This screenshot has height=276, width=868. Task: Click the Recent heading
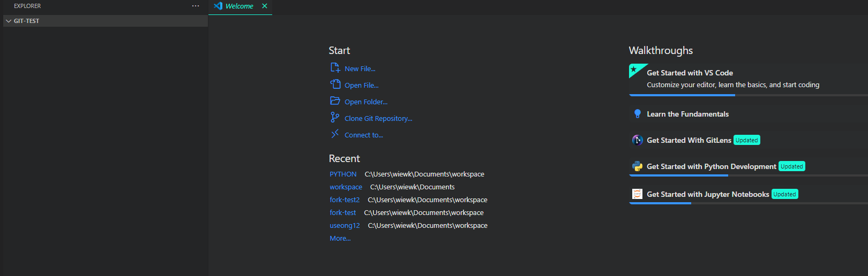345,158
